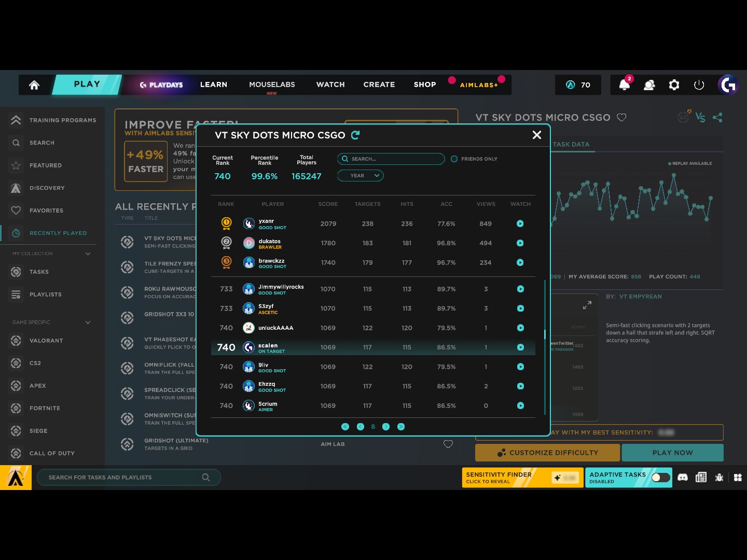Watch dukatos's replay
The image size is (747, 560).
click(520, 243)
